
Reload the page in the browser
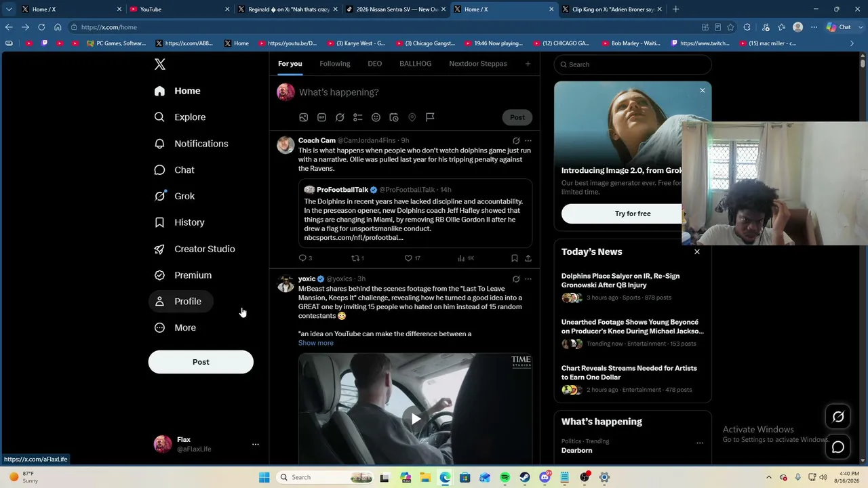click(x=41, y=27)
